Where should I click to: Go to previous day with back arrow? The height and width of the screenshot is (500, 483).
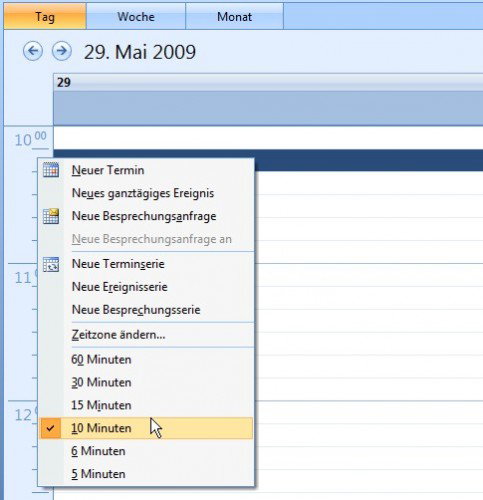point(33,51)
